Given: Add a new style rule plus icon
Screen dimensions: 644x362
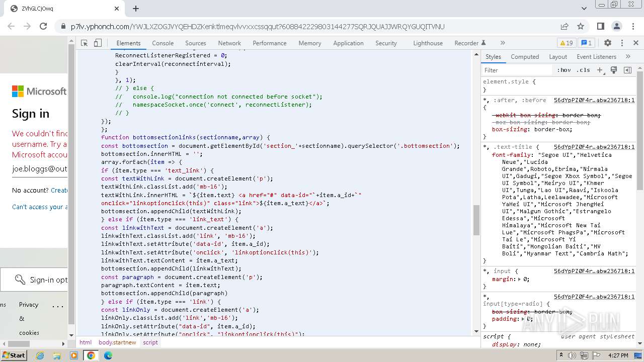Looking at the screenshot, I should tap(600, 70).
